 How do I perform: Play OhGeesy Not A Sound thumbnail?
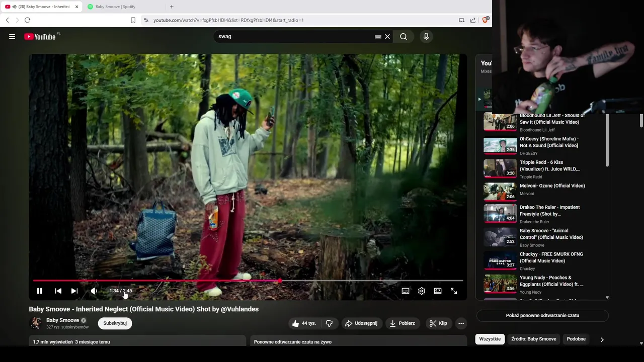500,145
